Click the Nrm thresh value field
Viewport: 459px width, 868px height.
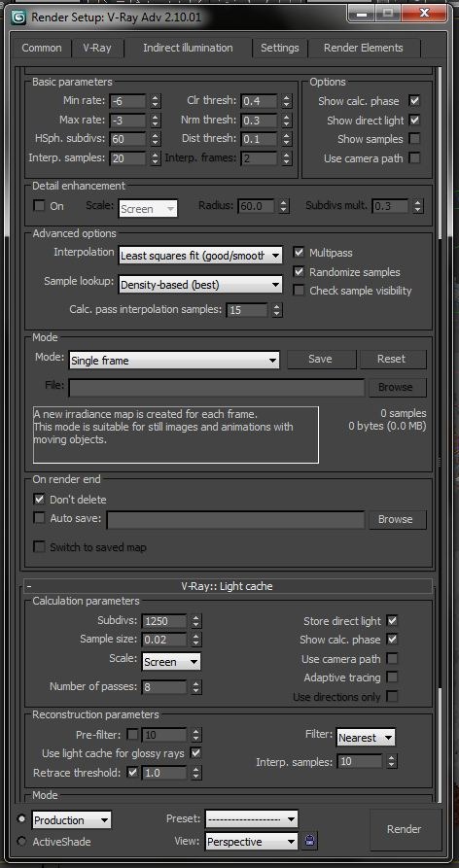259,121
